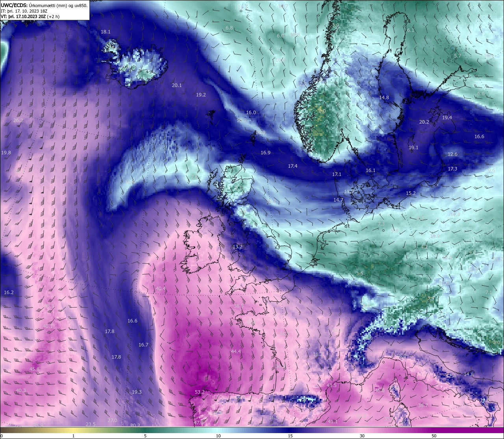Click the 19.1 value on the map
Screen dimensions: 504x439
coord(413,148)
